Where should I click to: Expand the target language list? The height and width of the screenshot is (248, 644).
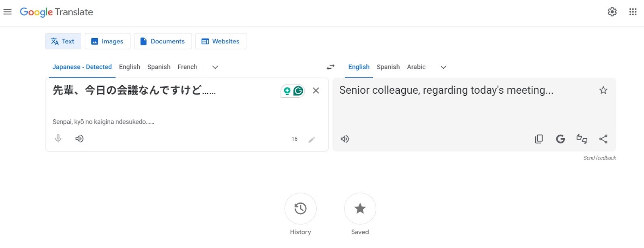443,67
